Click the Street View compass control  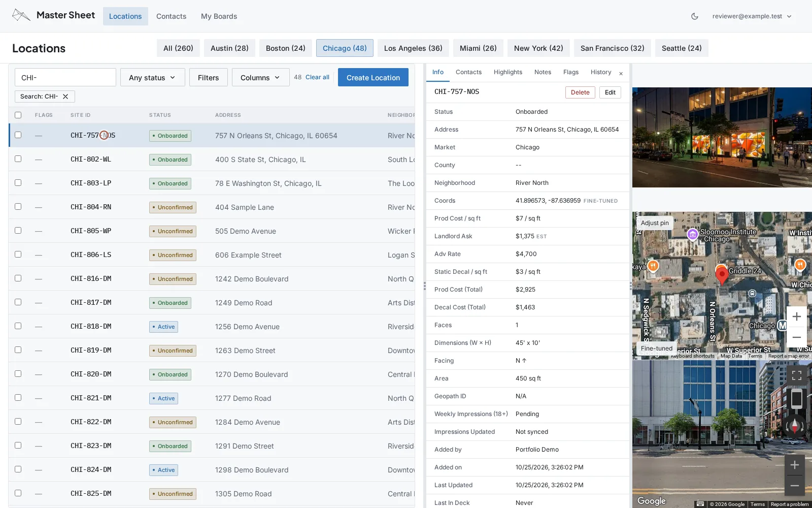click(795, 426)
